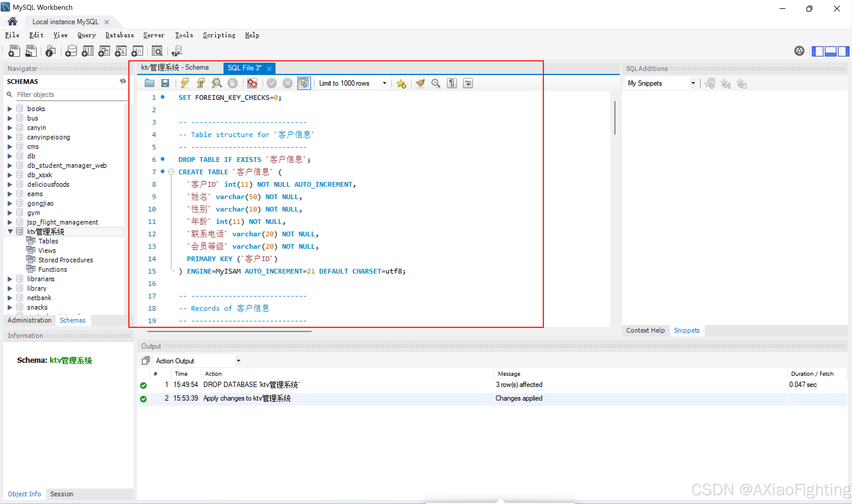The width and height of the screenshot is (852, 504).
Task: Refresh the schemas list
Action: point(122,81)
